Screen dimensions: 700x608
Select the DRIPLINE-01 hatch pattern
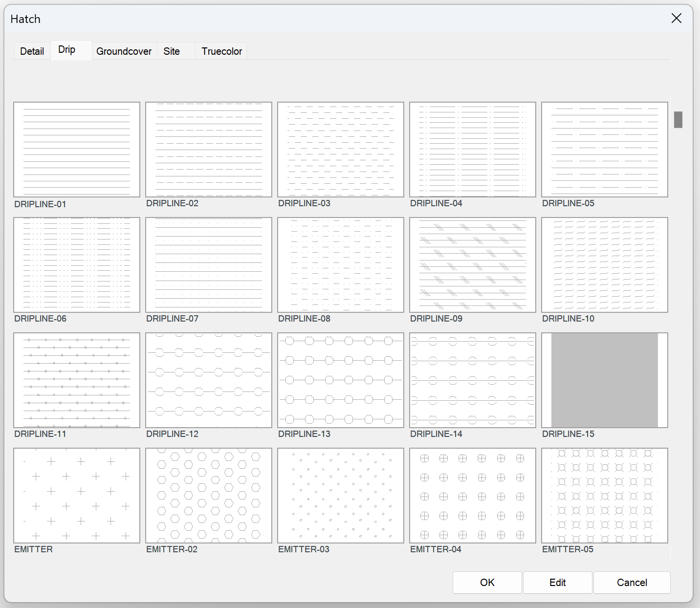(77, 150)
